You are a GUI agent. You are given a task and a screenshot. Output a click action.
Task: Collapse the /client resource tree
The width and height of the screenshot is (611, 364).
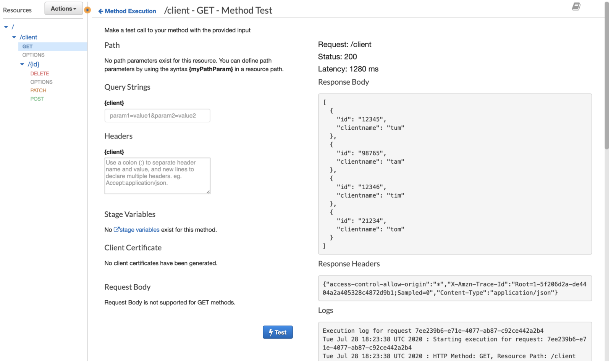tap(14, 37)
